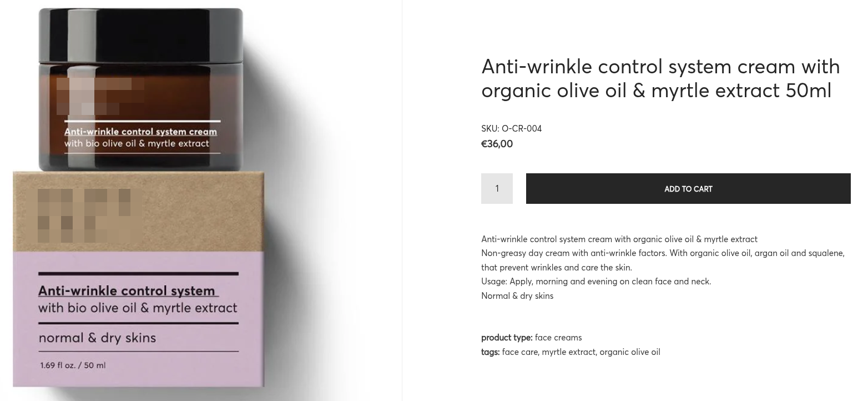
Task: Browse the organic olive oil tag
Action: 630,352
